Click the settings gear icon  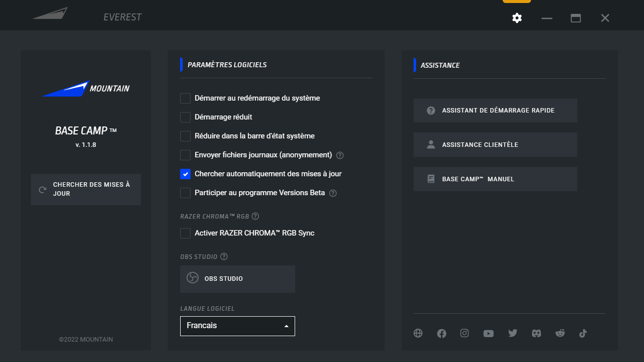pyautogui.click(x=517, y=18)
